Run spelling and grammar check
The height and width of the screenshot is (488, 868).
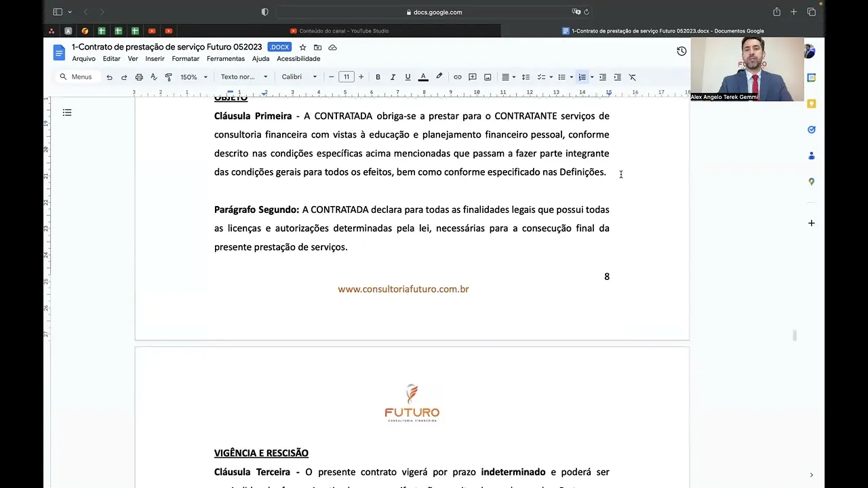click(x=154, y=77)
